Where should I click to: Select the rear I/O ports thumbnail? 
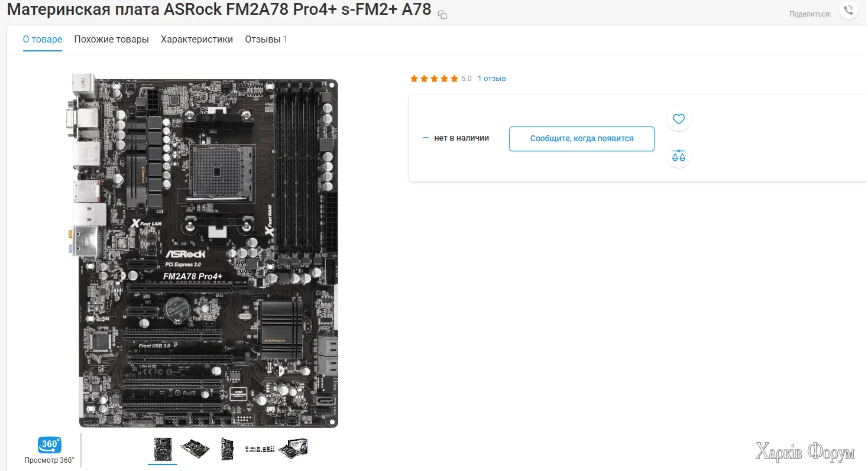coord(260,450)
